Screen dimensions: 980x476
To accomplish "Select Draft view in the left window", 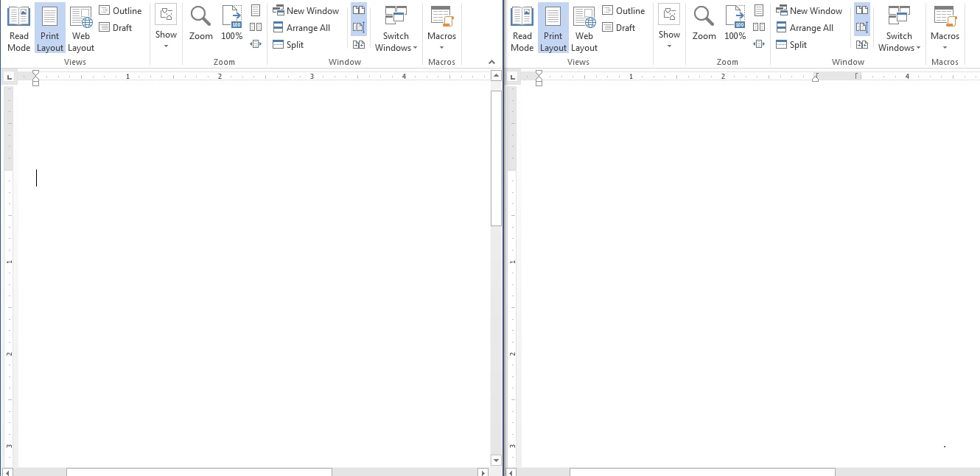I will [x=116, y=27].
